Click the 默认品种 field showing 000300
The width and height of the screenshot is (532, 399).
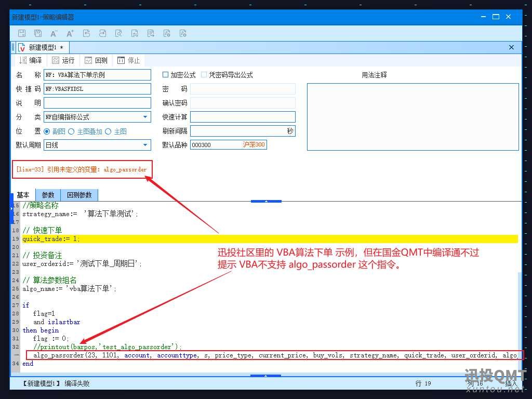(229, 145)
